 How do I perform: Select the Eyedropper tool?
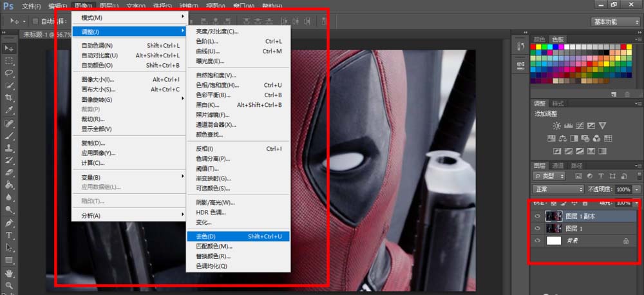[x=8, y=110]
